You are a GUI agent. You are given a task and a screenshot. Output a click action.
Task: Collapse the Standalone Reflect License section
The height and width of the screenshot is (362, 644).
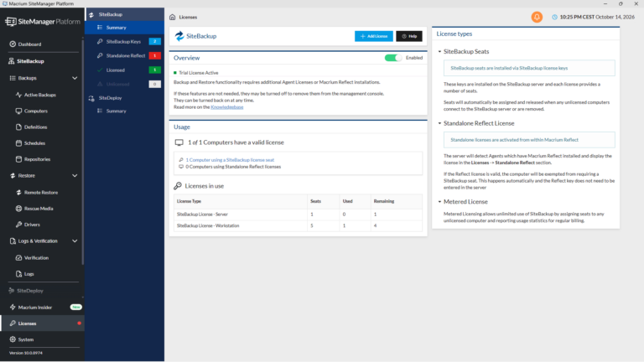click(x=439, y=123)
